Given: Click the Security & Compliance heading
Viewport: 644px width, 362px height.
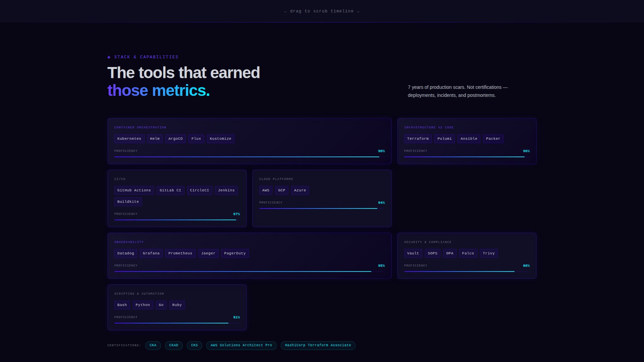Looking at the screenshot, I should click(x=428, y=242).
